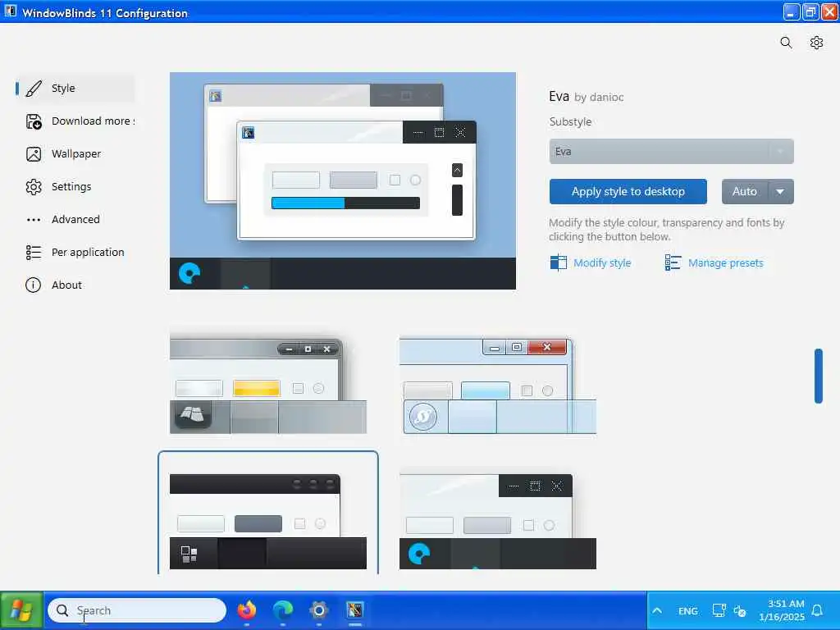840x630 pixels.
Task: Switch to the Wallpaper section
Action: coord(76,153)
